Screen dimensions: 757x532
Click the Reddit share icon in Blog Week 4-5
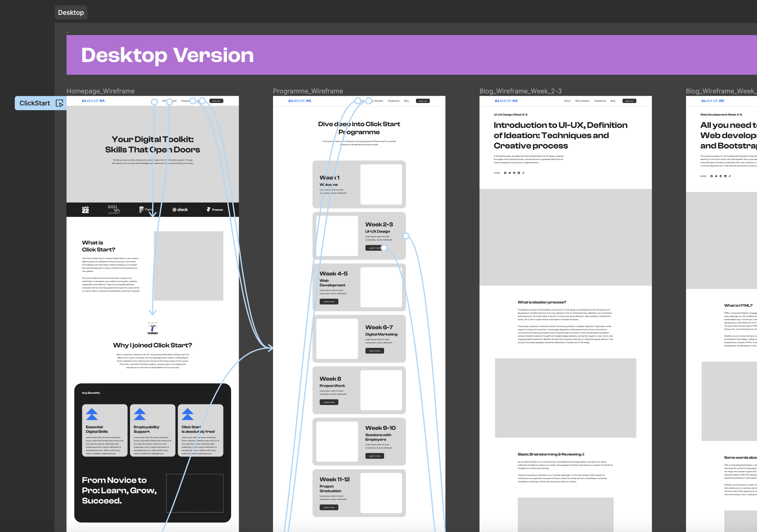pyautogui.click(x=721, y=176)
